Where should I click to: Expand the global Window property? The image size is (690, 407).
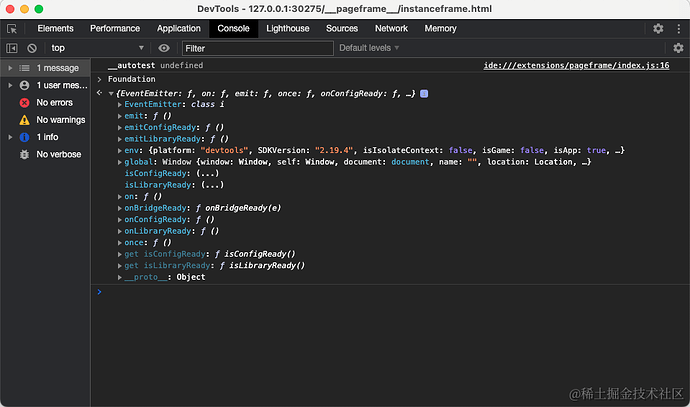119,162
